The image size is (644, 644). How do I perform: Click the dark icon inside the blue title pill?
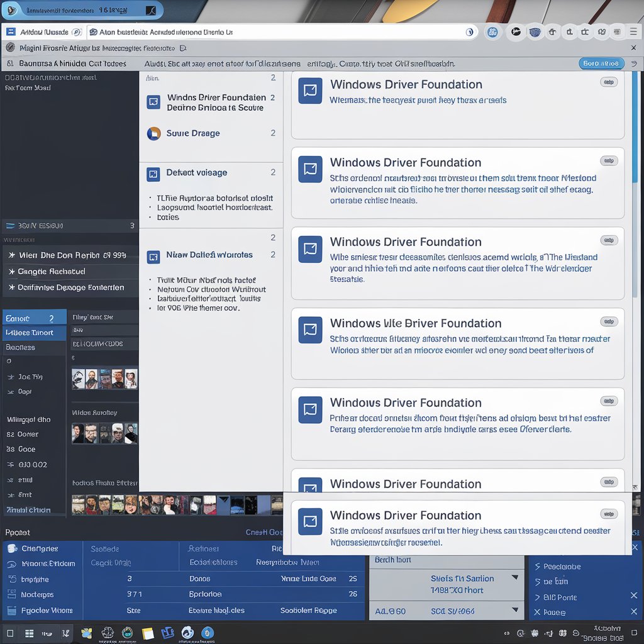coord(151,10)
